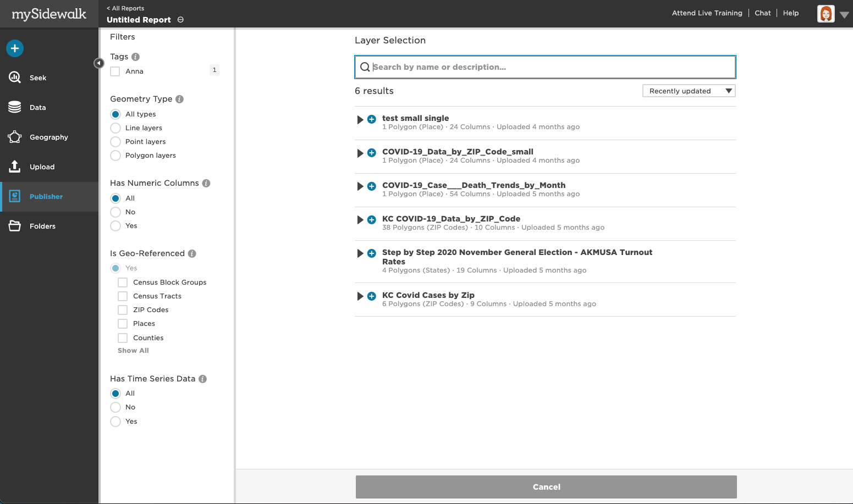This screenshot has height=504, width=853.
Task: Focus the layer search input field
Action: (x=550, y=67)
